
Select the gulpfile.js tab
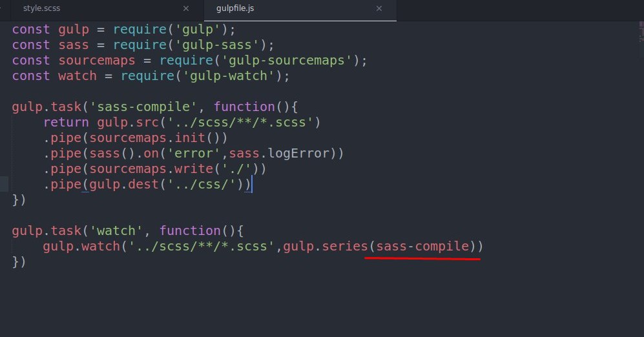235,8
